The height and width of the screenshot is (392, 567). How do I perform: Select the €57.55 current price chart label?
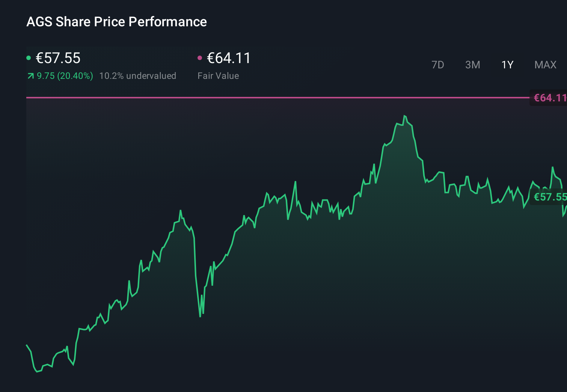point(550,197)
